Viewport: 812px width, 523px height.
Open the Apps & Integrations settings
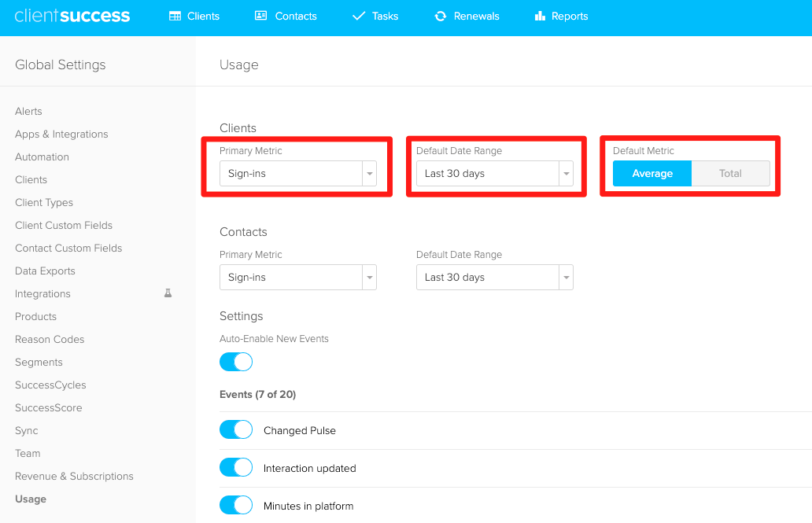[61, 134]
